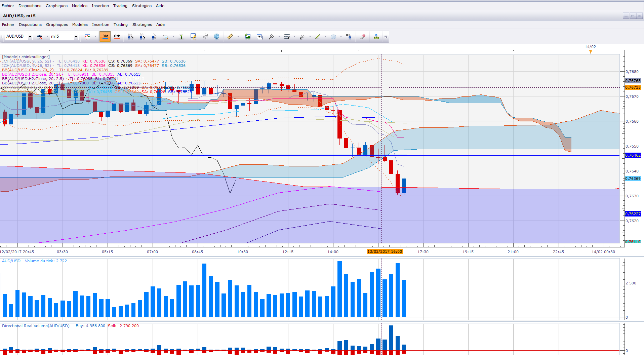
Task: Click the zoom in magnifier icon
Action: tap(131, 37)
